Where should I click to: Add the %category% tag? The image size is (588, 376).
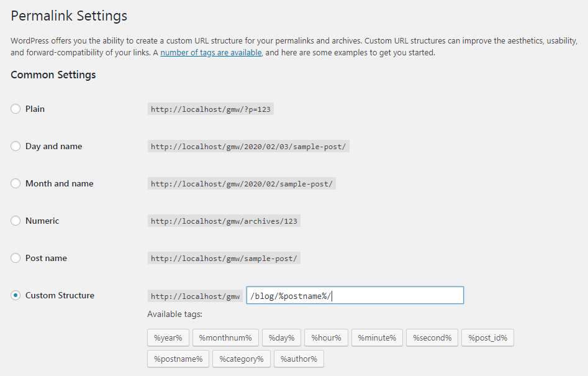point(241,359)
